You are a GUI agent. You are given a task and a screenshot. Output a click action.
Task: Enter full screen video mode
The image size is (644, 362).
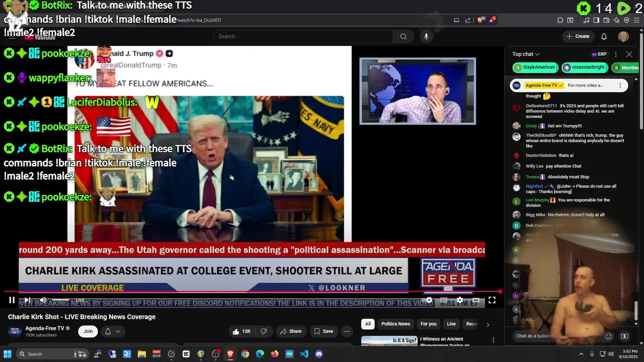pyautogui.click(x=492, y=300)
